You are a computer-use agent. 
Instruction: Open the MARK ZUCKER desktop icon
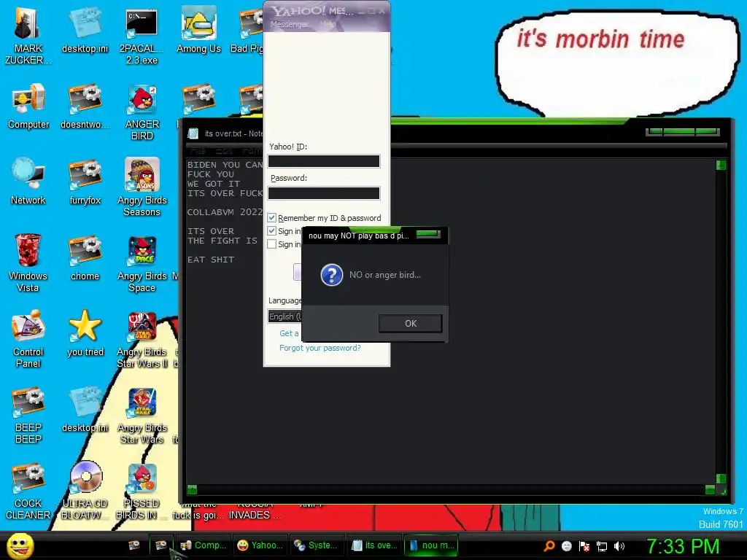(28, 35)
